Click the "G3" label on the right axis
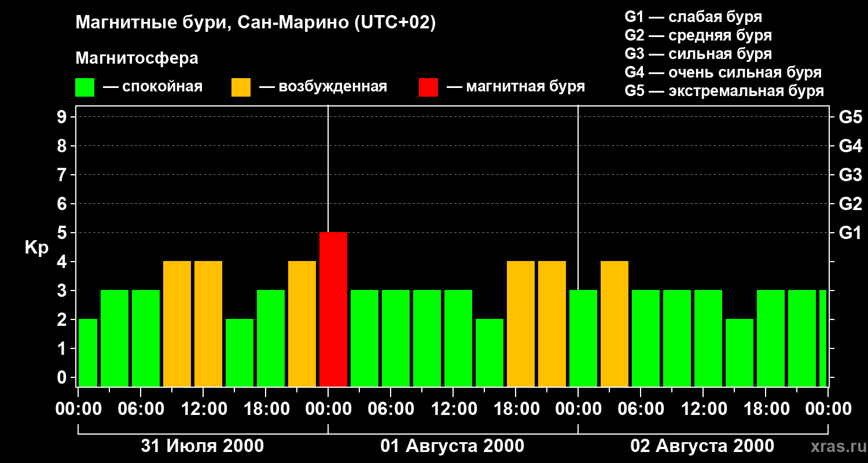Screen dimensions: 868x463 [850, 175]
